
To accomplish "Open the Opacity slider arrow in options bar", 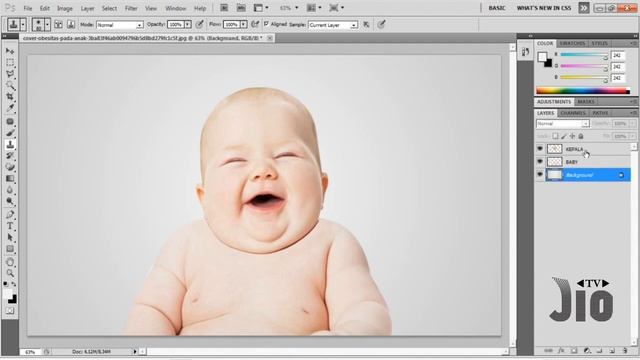I will click(188, 24).
